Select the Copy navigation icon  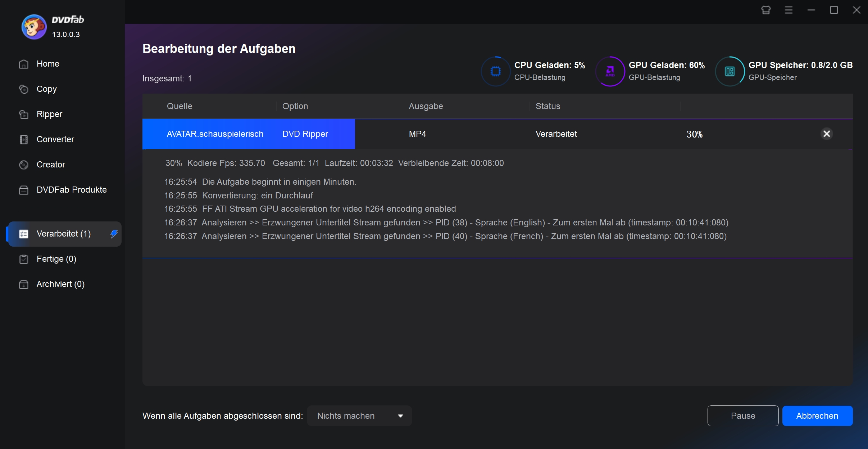click(x=23, y=89)
